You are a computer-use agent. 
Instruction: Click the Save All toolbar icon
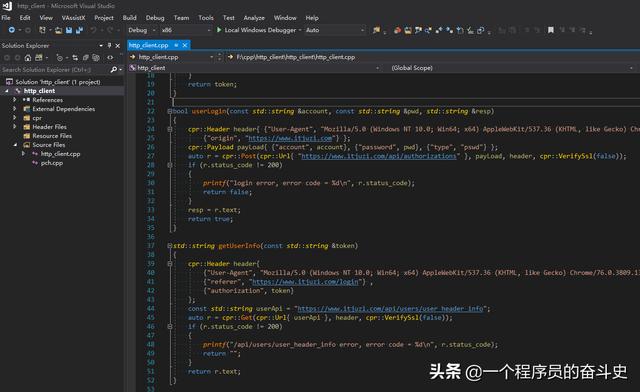79,30
